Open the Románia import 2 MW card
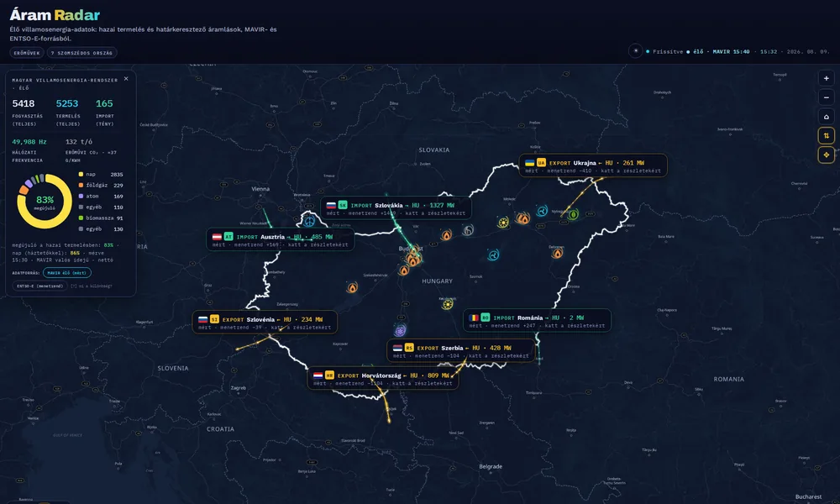840x504 pixels. 537,322
